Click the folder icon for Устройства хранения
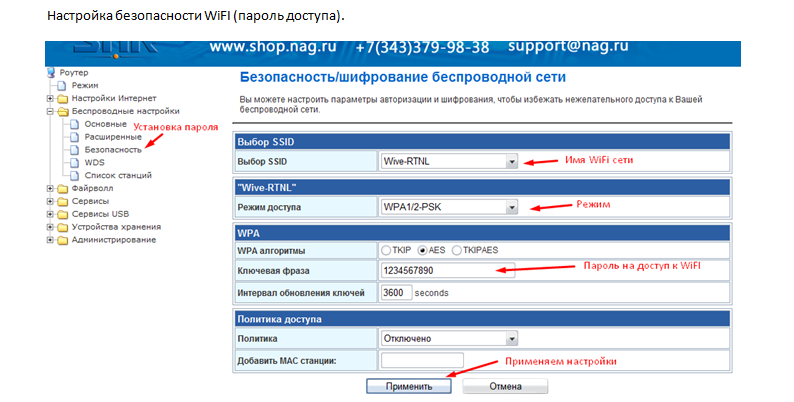Image resolution: width=794 pixels, height=402 pixels. click(63, 227)
